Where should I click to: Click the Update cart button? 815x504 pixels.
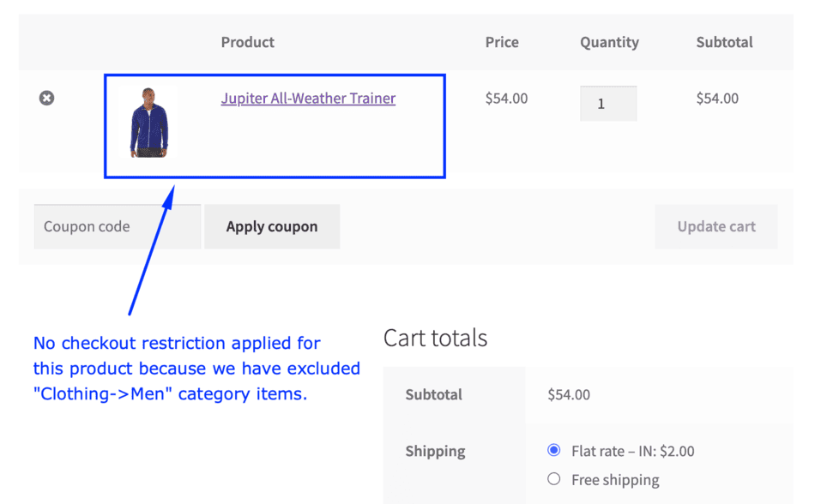pos(716,226)
